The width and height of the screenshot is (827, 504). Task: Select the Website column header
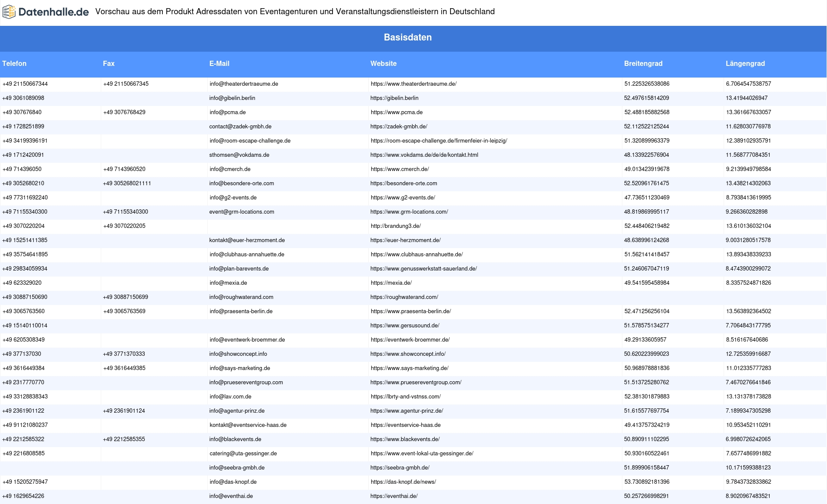tap(383, 63)
